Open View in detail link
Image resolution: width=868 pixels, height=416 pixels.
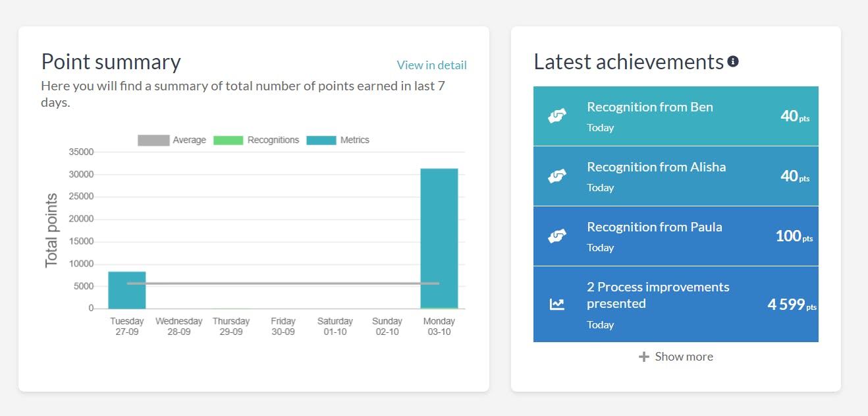click(431, 65)
